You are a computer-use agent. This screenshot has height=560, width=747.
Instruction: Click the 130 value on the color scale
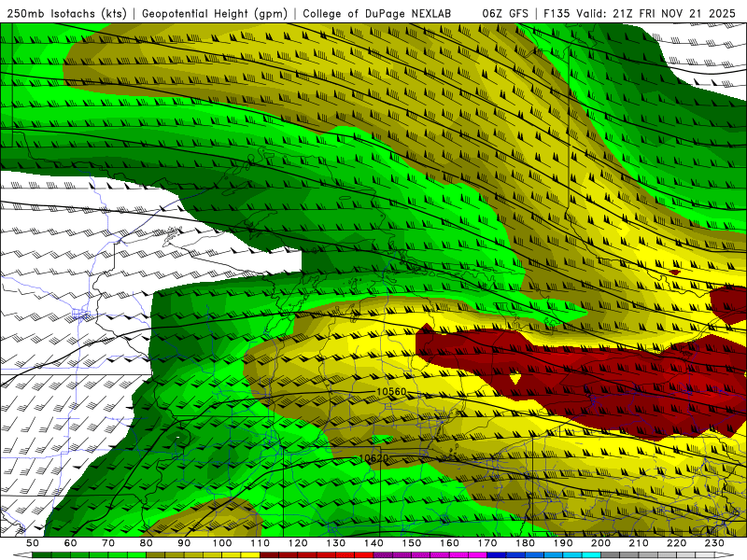coord(336,543)
